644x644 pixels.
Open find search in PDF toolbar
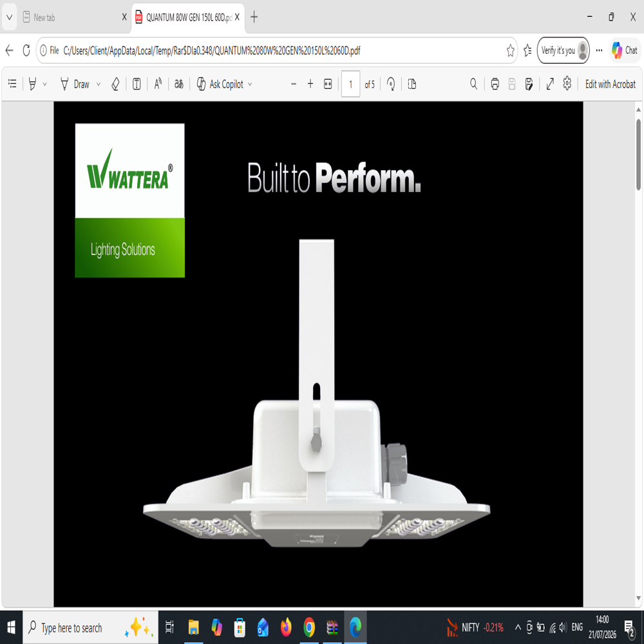click(473, 84)
